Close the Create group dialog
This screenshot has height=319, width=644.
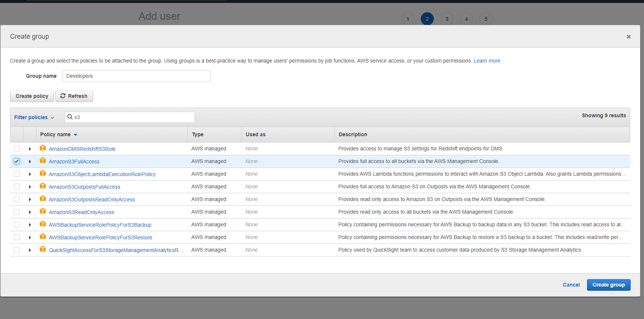[x=628, y=36]
